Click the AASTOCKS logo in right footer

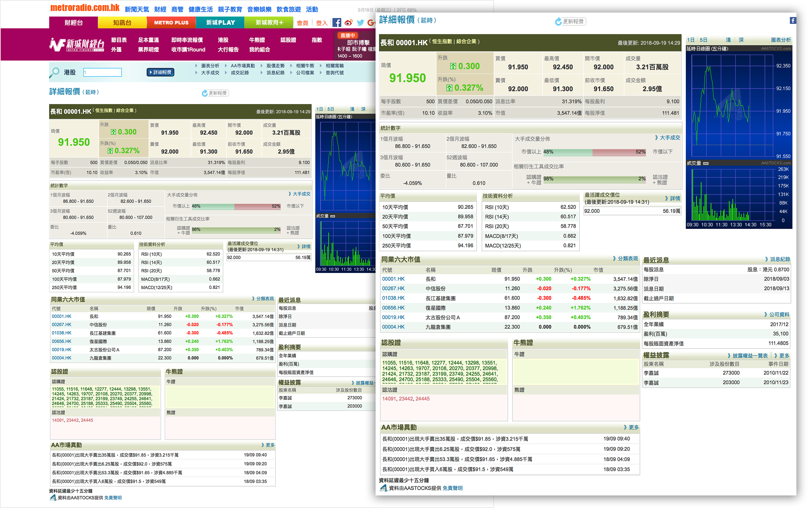(383, 488)
